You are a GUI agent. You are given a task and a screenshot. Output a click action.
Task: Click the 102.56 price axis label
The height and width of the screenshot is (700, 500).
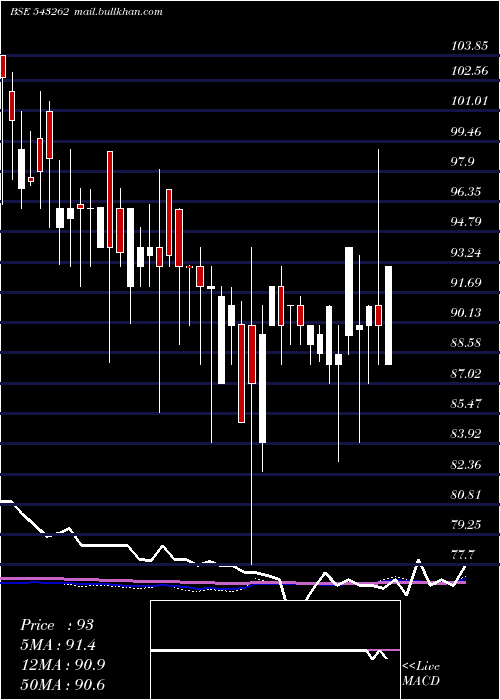[x=470, y=71]
